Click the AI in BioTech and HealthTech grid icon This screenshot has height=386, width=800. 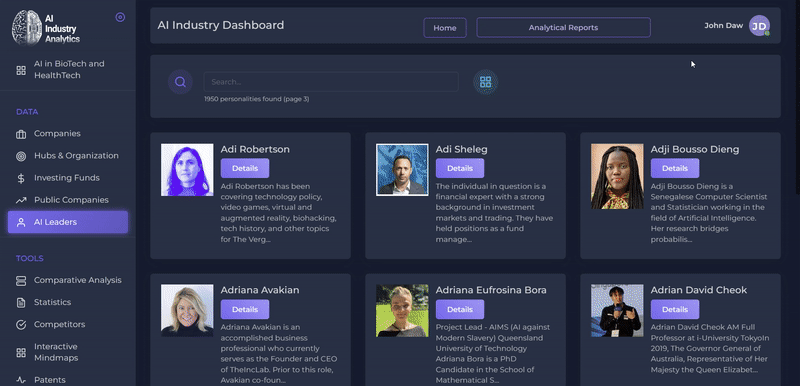(21, 70)
